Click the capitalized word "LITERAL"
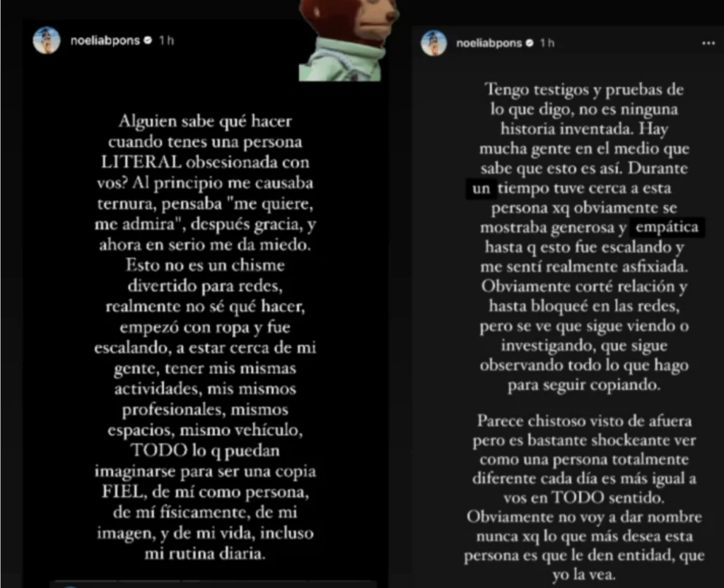The width and height of the screenshot is (724, 588). tap(141, 163)
